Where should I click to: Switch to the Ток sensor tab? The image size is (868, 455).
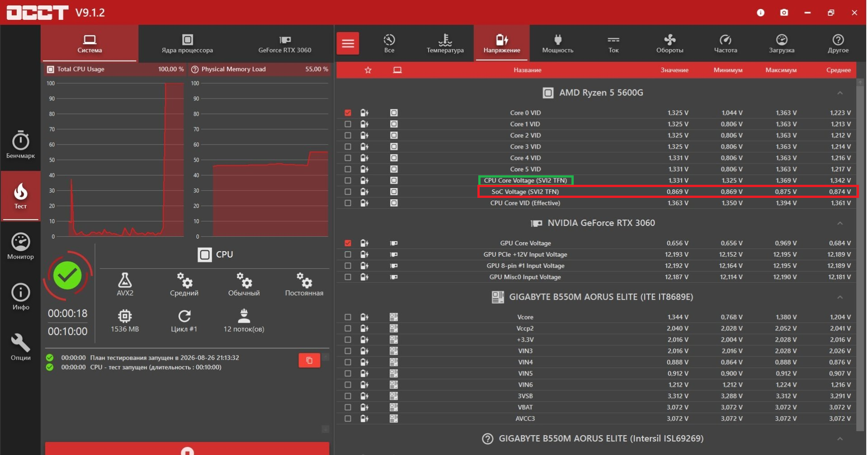[613, 43]
